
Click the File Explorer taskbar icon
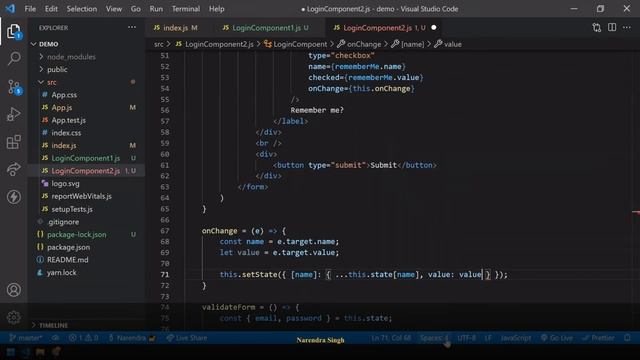(x=40, y=352)
